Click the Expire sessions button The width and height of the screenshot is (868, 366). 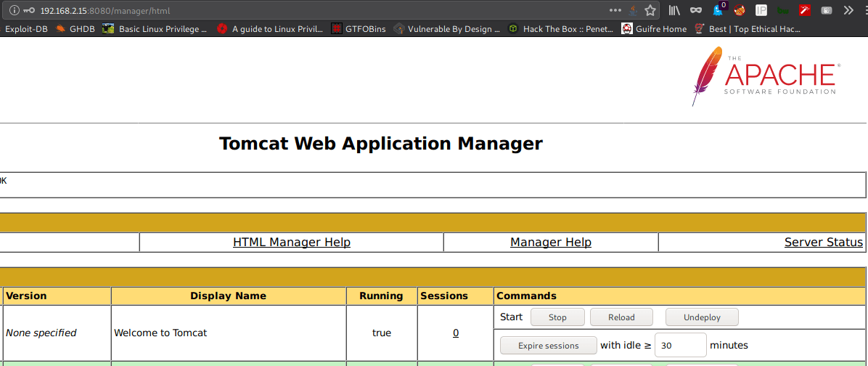point(548,346)
